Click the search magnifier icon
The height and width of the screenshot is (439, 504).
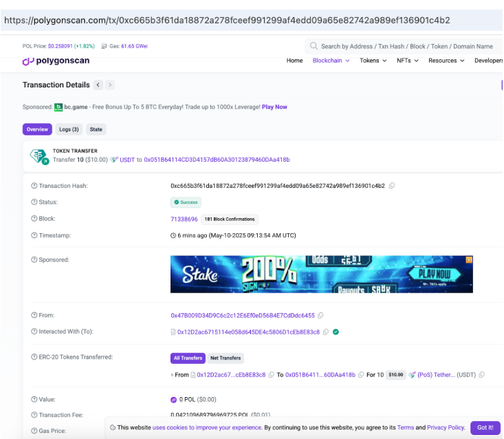pyautogui.click(x=314, y=46)
